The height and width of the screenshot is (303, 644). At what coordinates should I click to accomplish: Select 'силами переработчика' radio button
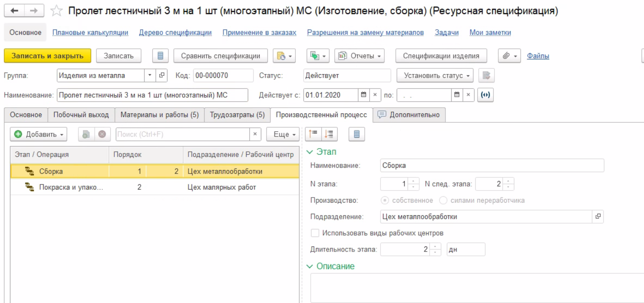[443, 201]
